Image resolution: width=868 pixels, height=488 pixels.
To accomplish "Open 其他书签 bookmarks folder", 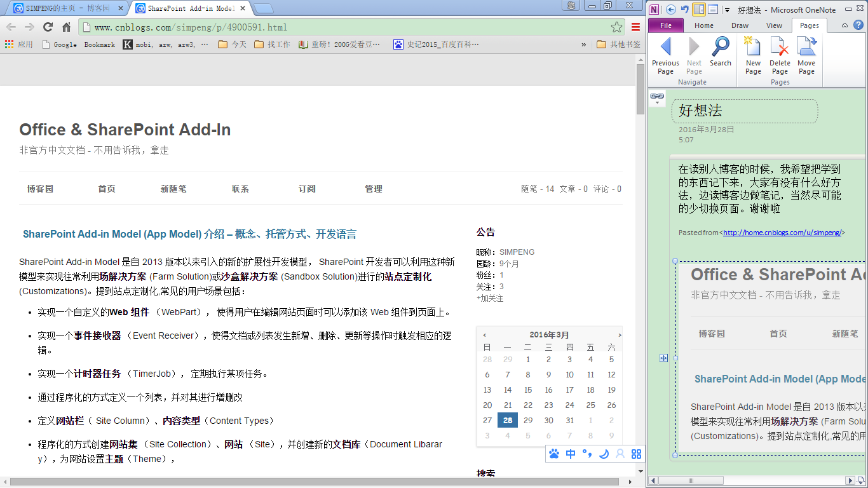I will (x=619, y=44).
